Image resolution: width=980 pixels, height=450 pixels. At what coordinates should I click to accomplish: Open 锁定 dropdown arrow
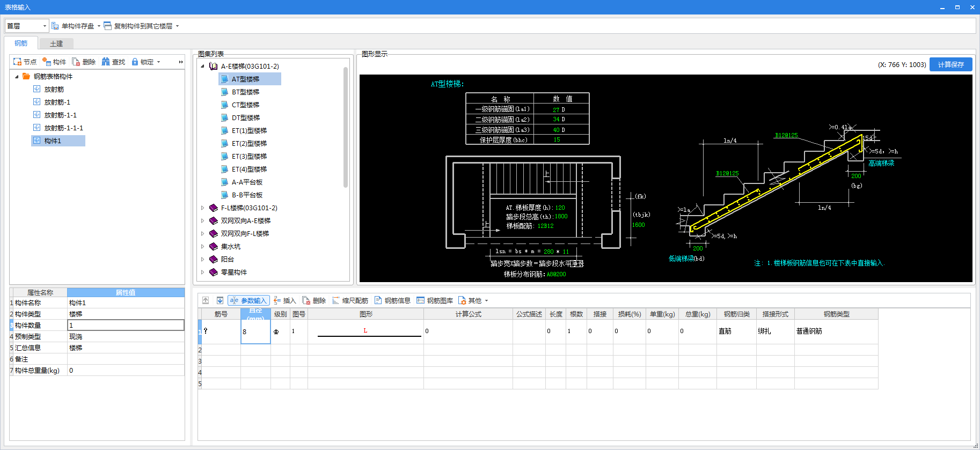[158, 62]
